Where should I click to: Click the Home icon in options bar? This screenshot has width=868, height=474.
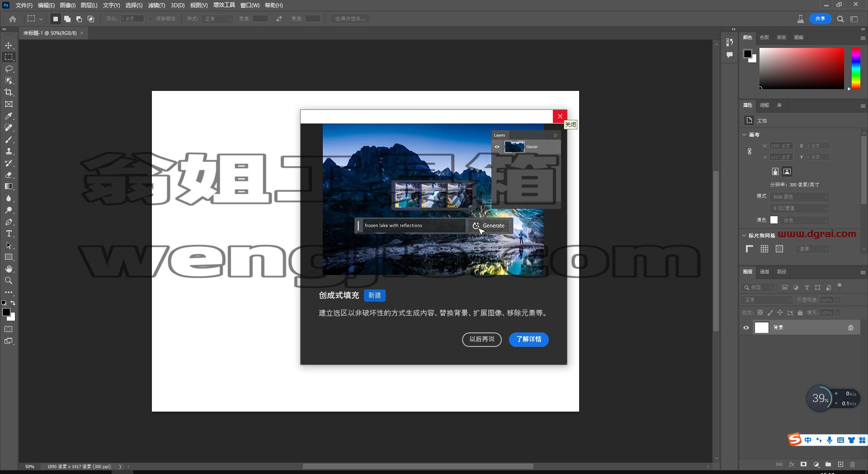(x=13, y=19)
